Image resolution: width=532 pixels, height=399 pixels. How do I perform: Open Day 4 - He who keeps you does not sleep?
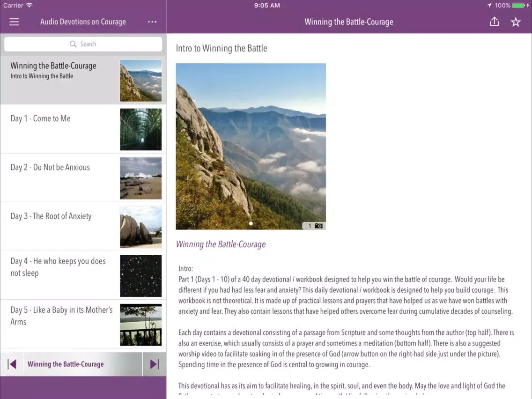click(x=83, y=276)
